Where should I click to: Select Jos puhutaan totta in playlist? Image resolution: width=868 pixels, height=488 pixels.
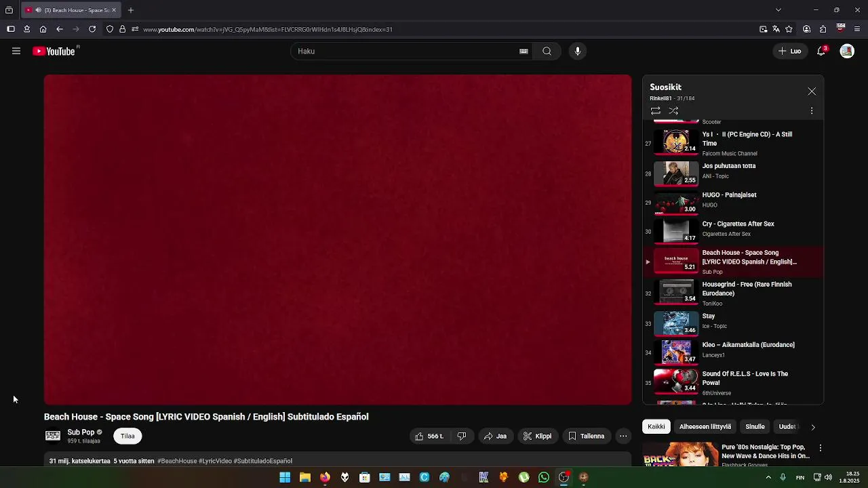tap(733, 174)
